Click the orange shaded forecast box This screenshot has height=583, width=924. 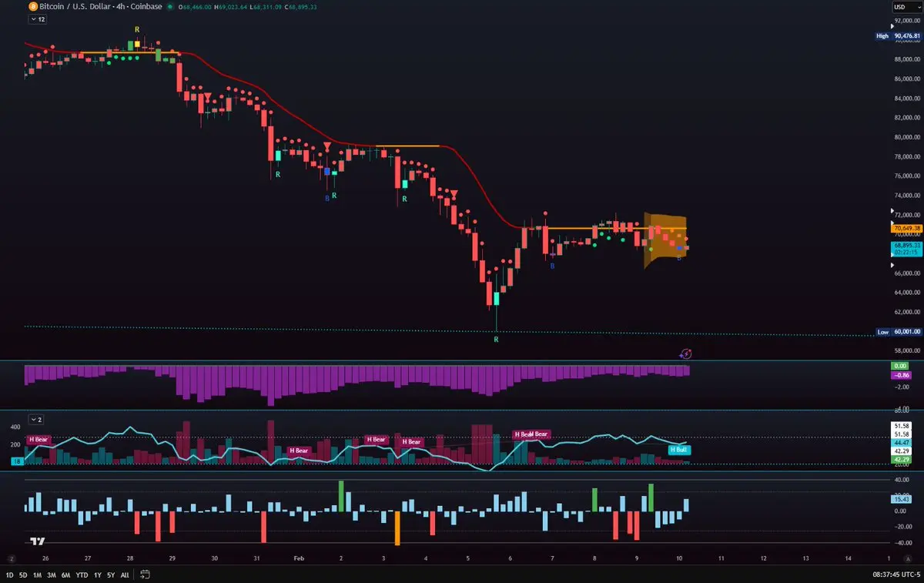[x=665, y=240]
